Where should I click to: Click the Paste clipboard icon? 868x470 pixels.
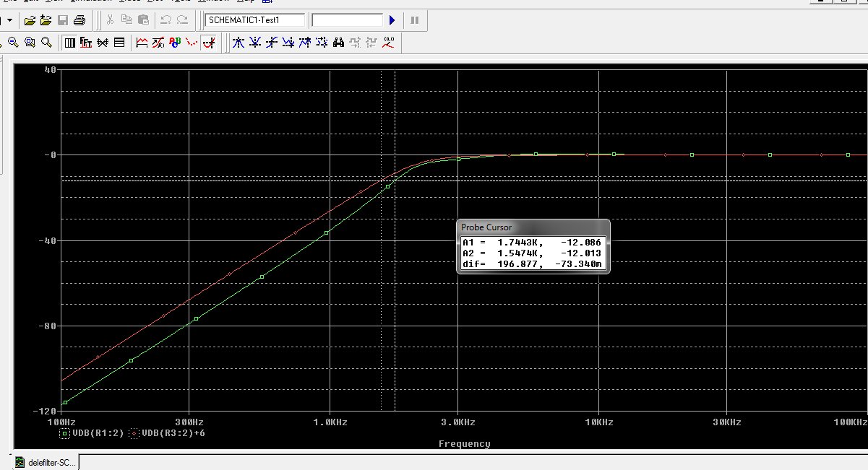pyautogui.click(x=143, y=20)
